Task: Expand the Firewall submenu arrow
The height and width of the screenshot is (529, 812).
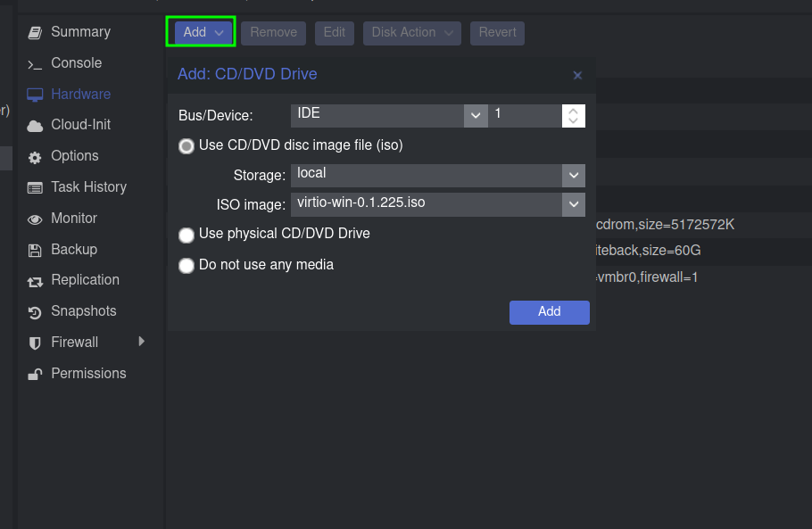Action: pyautogui.click(x=141, y=342)
